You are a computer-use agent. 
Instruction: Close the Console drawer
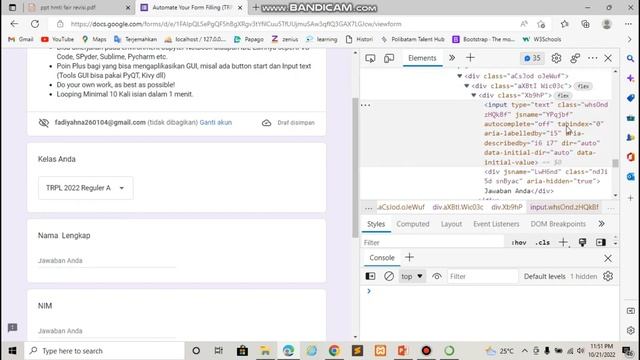608,258
